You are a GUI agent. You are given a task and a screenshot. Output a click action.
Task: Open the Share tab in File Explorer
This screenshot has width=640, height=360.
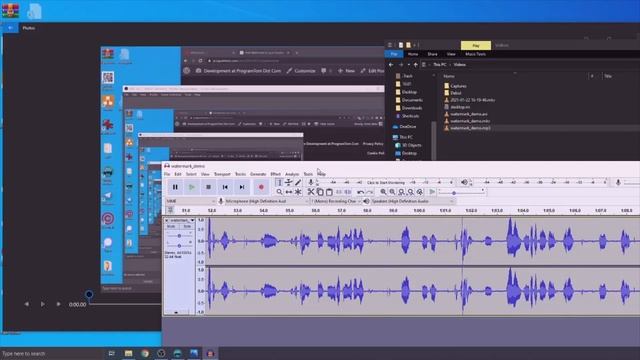pyautogui.click(x=432, y=54)
